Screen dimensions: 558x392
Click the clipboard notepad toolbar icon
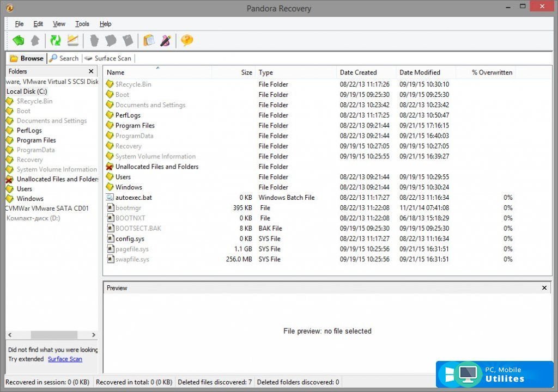pyautogui.click(x=149, y=40)
